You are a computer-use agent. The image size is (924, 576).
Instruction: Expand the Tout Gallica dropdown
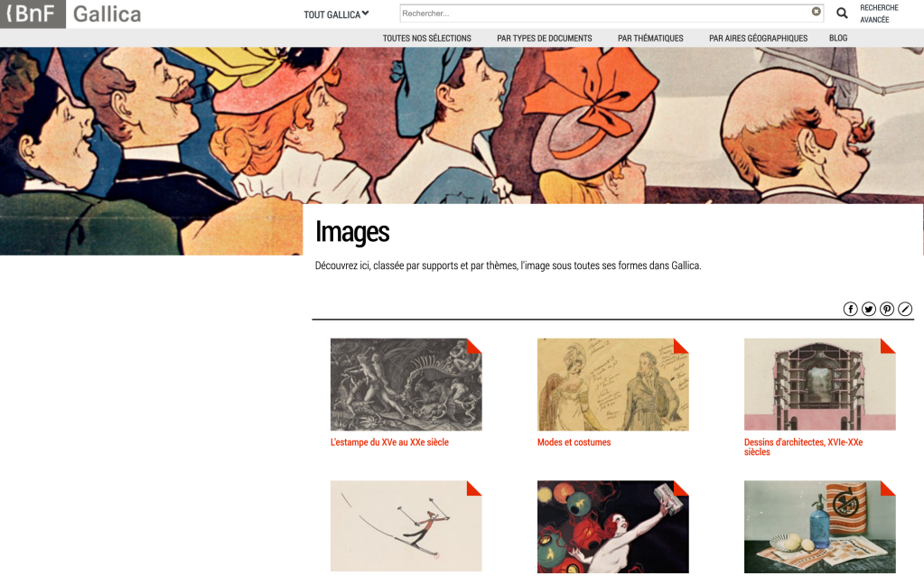click(336, 14)
